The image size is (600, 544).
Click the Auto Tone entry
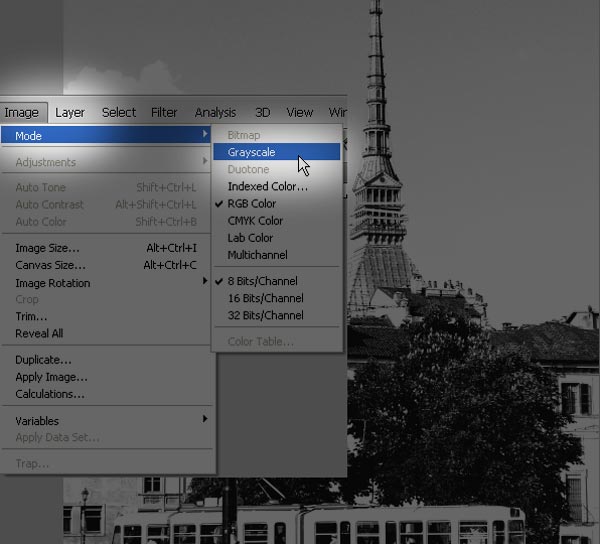click(x=106, y=187)
